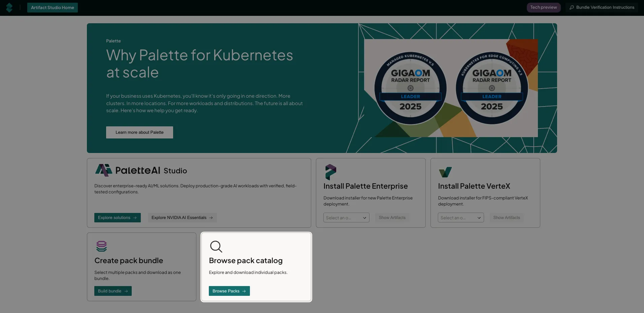Click the Tech preview badge

point(543,7)
